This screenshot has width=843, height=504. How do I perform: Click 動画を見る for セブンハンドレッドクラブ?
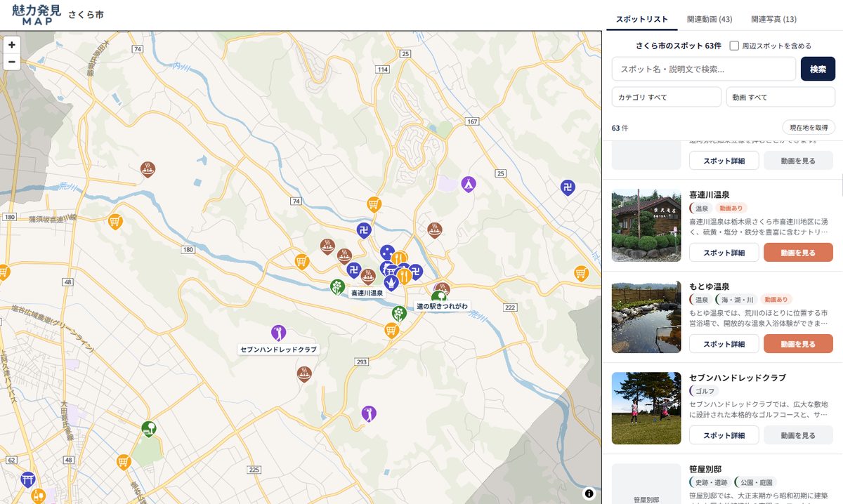[x=798, y=435]
